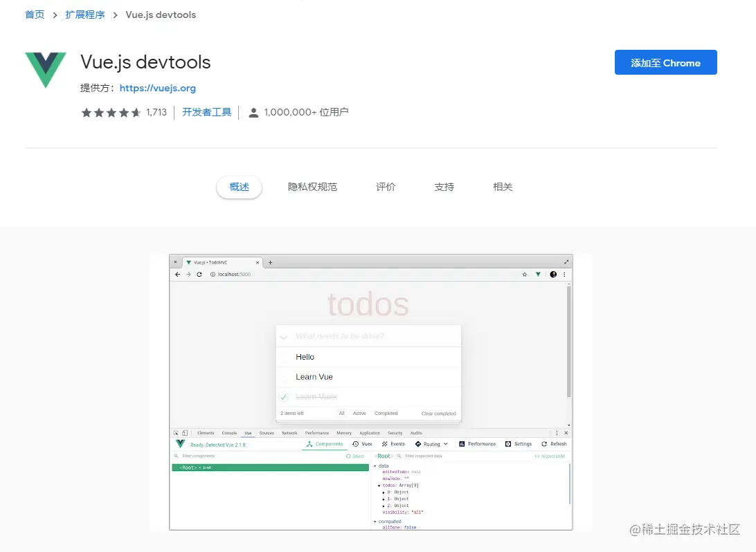This screenshot has width=756, height=552.
Task: Toggle the Learn Vue todo checkbox
Action: click(284, 377)
